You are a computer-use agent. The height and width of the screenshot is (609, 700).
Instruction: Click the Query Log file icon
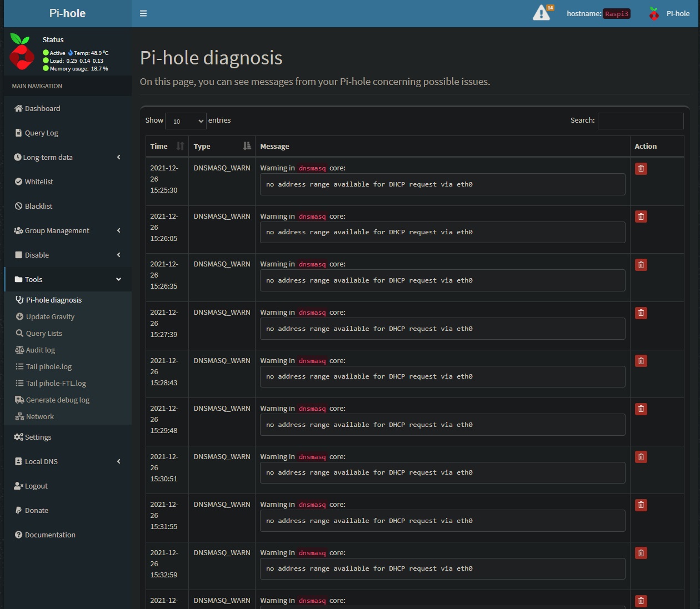click(18, 133)
